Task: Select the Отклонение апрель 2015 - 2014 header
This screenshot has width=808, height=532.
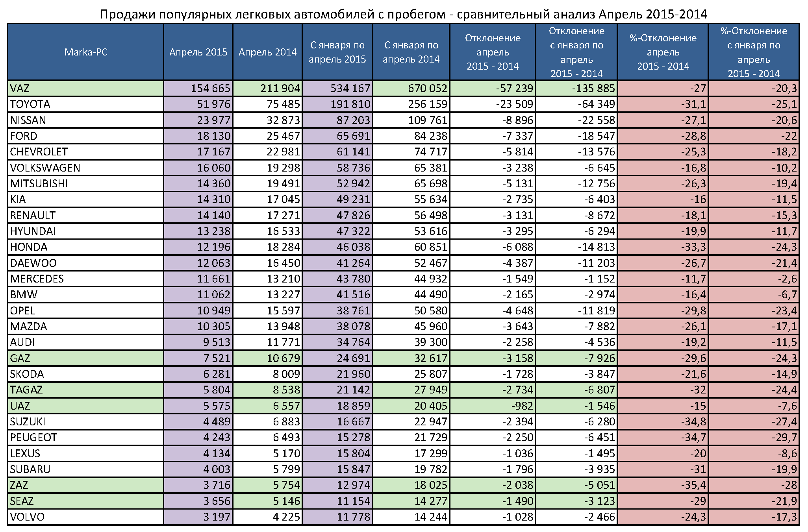Action: coord(493,52)
